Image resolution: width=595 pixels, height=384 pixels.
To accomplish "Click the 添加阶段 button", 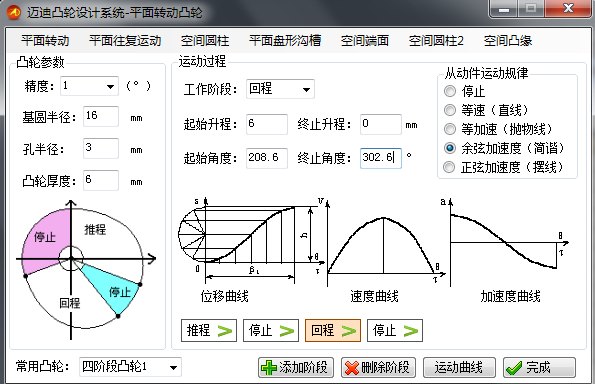I will [296, 367].
